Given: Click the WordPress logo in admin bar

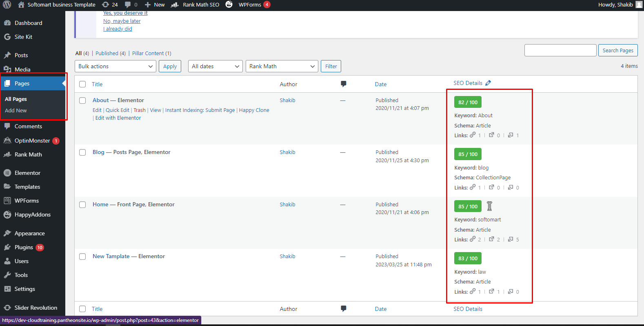Looking at the screenshot, I should tap(7, 5).
